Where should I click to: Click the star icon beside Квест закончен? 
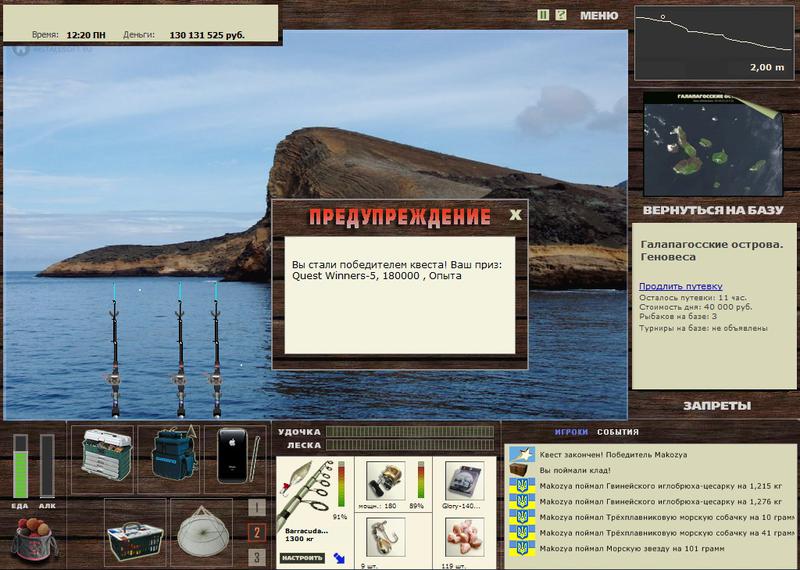(522, 454)
